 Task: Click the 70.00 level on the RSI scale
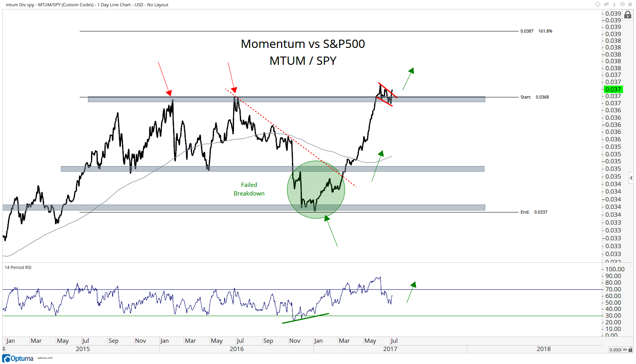point(613,289)
